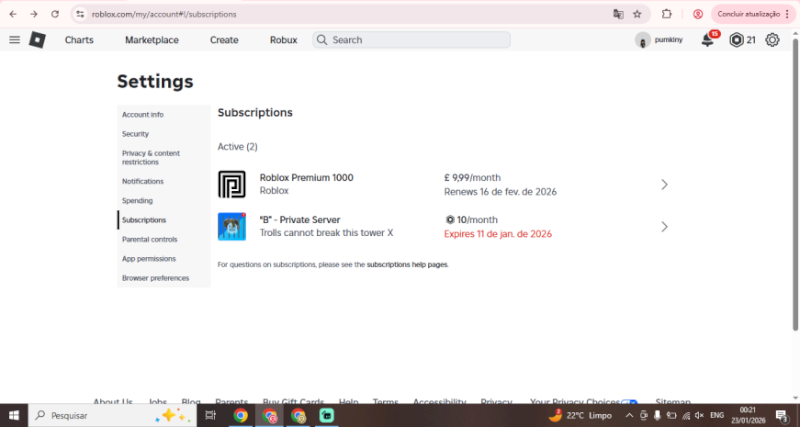Open first Chrome icon on taskbar

point(240,415)
